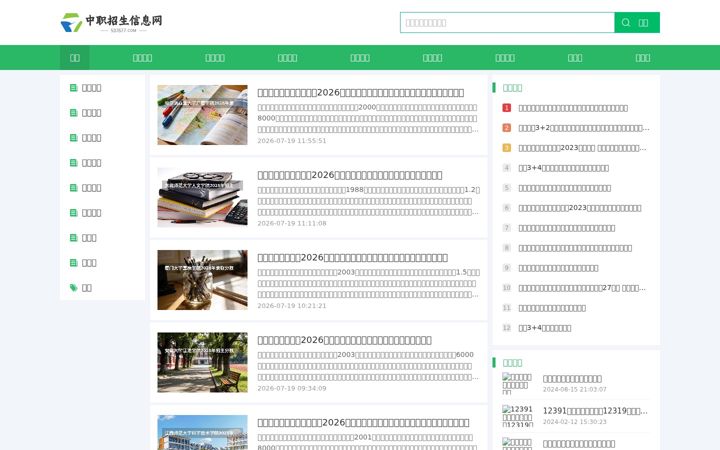This screenshot has height=450, width=720.
Task: Open the thumbnail showing a jar of pencils
Action: coord(202,280)
